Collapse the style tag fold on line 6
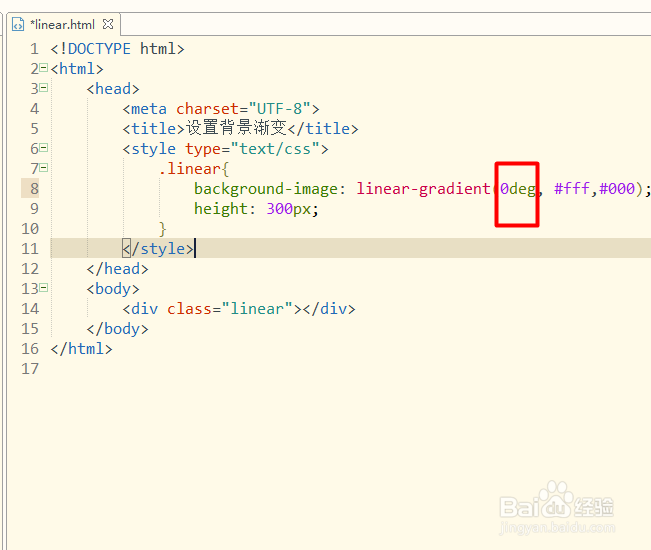Screen dimensions: 651x550 tap(44, 148)
